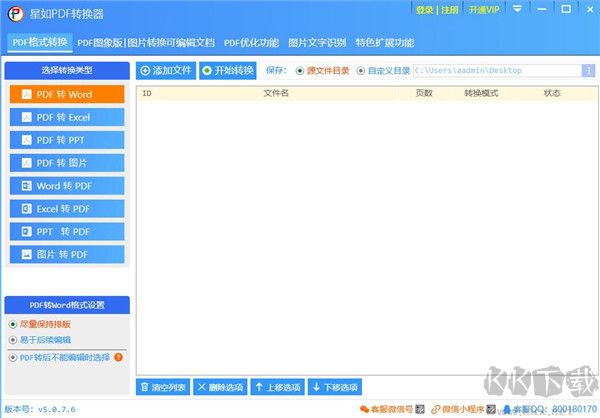Open the PDF优化功能 tab

click(251, 43)
